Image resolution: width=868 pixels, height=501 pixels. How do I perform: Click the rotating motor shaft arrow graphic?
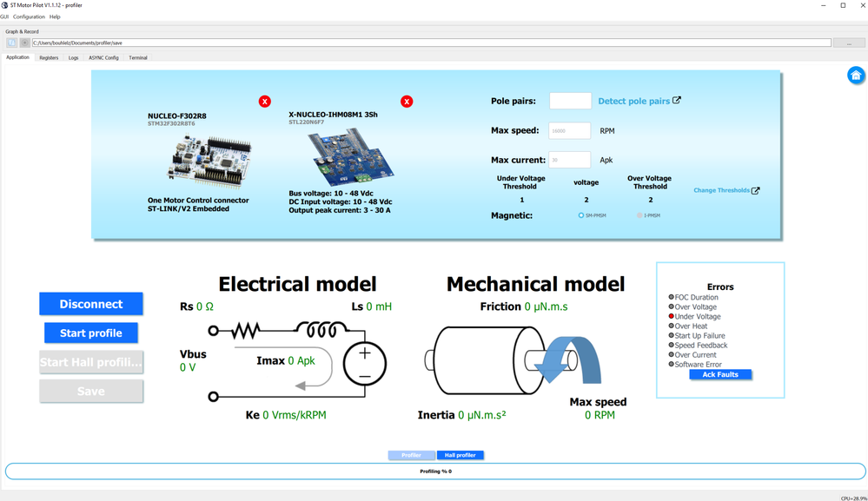pos(568,360)
